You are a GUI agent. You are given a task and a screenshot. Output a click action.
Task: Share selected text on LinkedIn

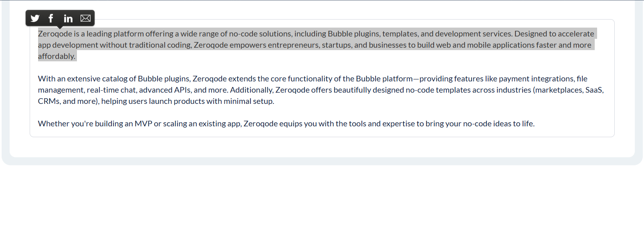point(68,18)
